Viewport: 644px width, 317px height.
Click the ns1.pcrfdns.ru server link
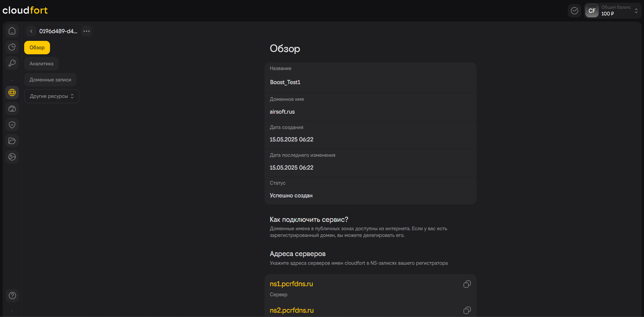click(291, 284)
